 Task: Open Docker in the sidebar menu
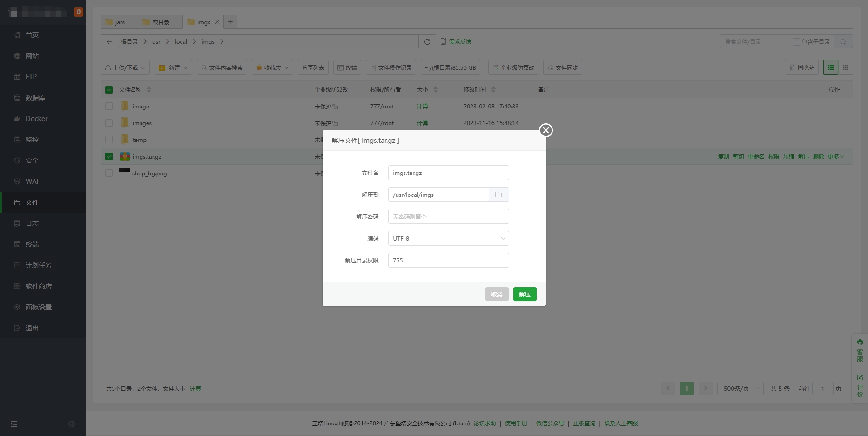click(36, 119)
